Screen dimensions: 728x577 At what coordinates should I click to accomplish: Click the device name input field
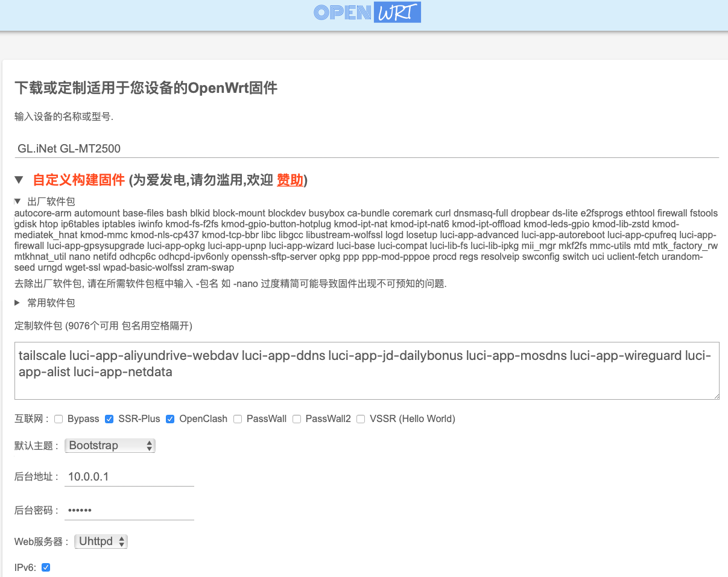click(366, 148)
